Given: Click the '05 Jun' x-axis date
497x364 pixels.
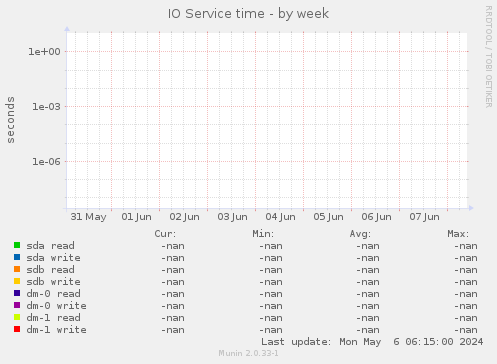Looking at the screenshot, I should [x=328, y=217].
